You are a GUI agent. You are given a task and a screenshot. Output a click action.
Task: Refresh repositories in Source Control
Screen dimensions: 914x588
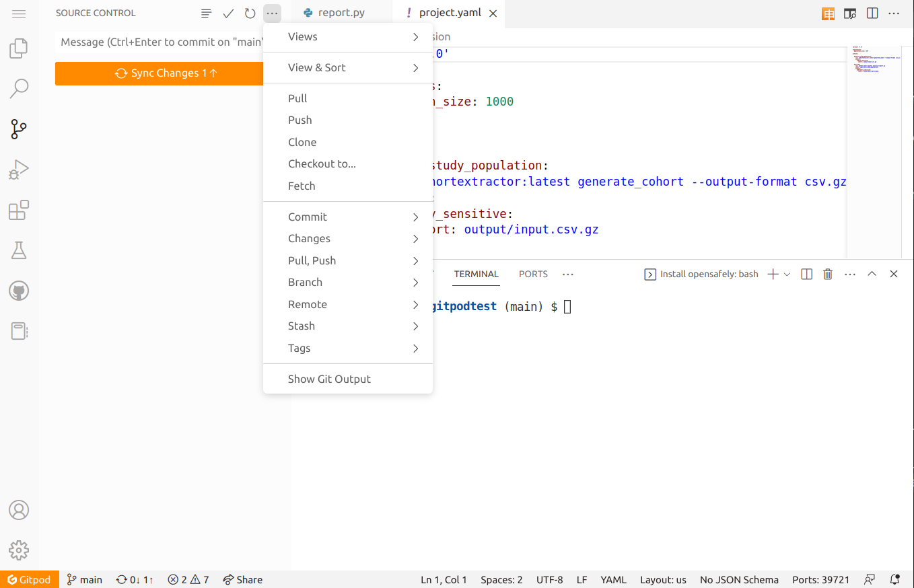[x=250, y=13]
